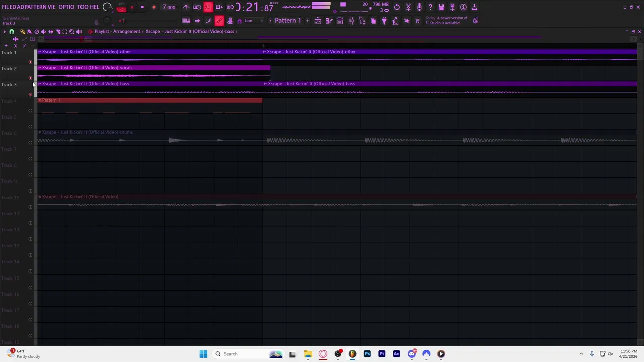Open first bass clip menu on Track 3
Image resolution: width=644 pixels, height=362 pixels.
(x=40, y=84)
